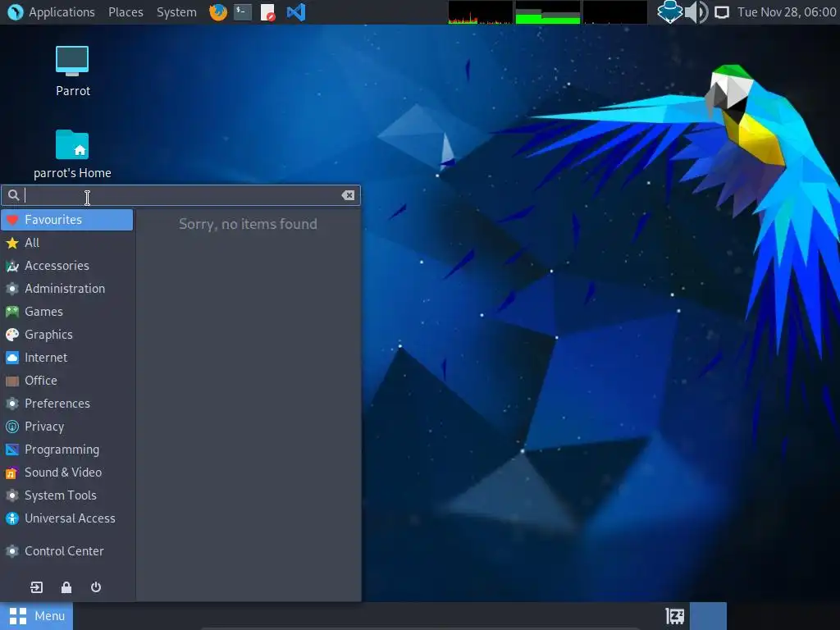Image resolution: width=840 pixels, height=630 pixels.
Task: Click the magnifier search icon
Action: (13, 195)
